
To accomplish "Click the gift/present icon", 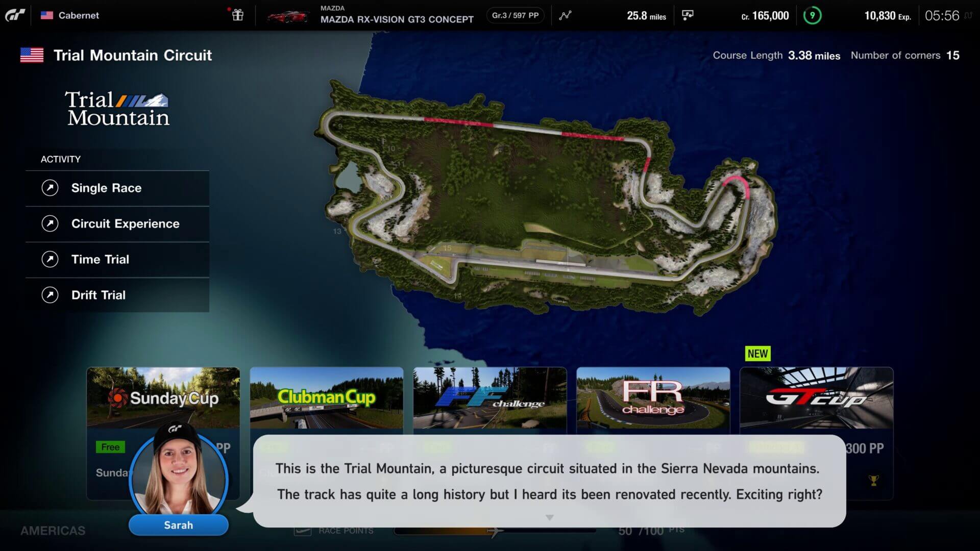I will point(237,15).
